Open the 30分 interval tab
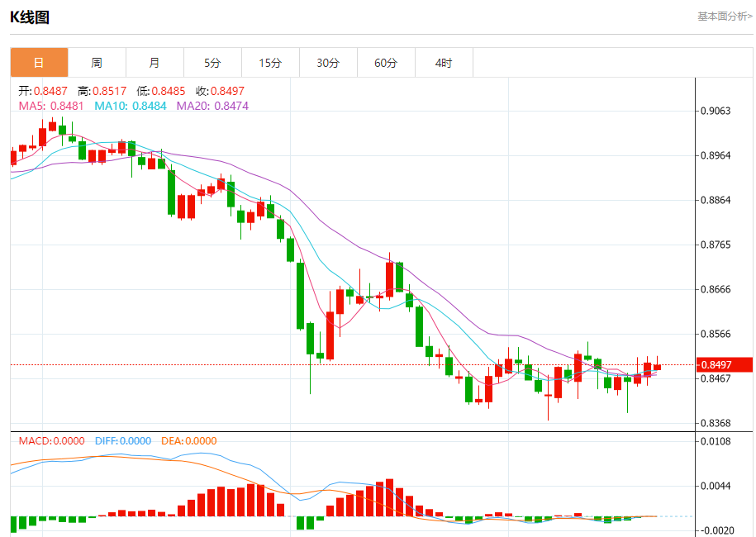The width and height of the screenshot is (756, 537). click(x=328, y=63)
